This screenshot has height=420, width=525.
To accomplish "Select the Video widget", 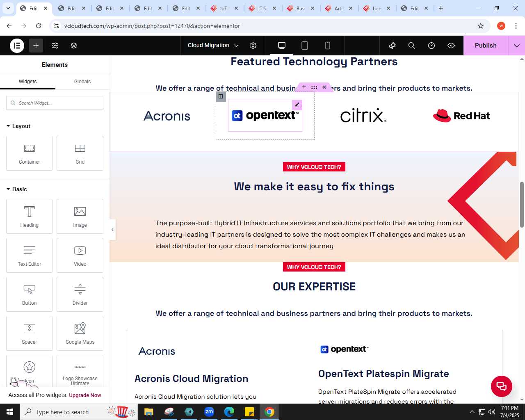I will point(80,256).
